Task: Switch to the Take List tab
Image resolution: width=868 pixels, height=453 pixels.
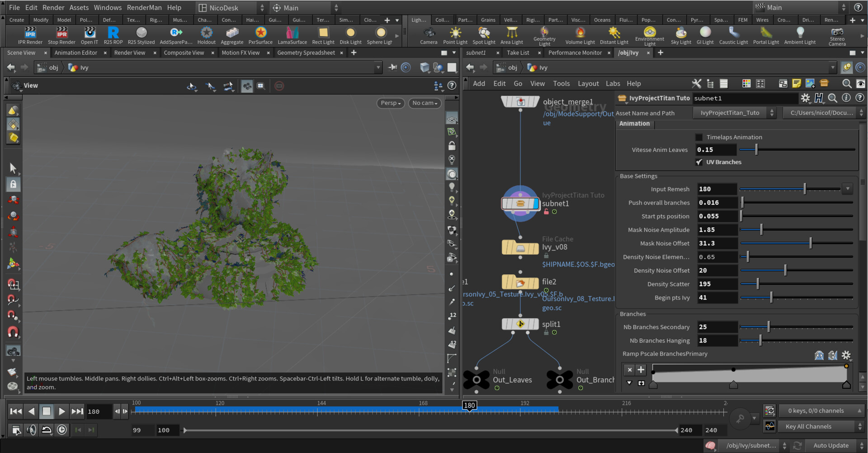Action: [x=519, y=52]
